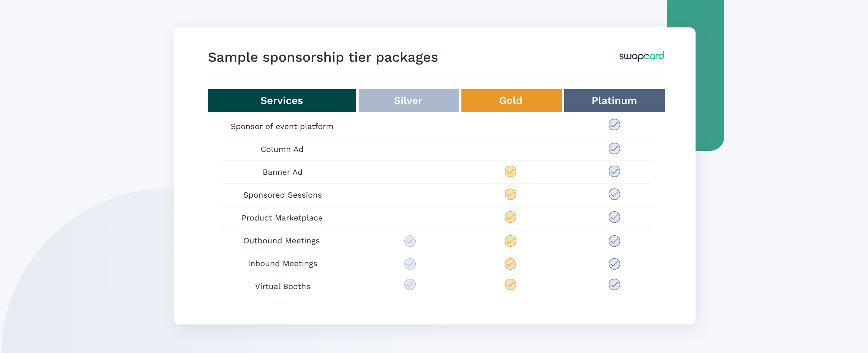Viewport: 868px width, 353px height.
Task: Click Platinum checkmark for Inbound Meetings
Action: pos(614,264)
